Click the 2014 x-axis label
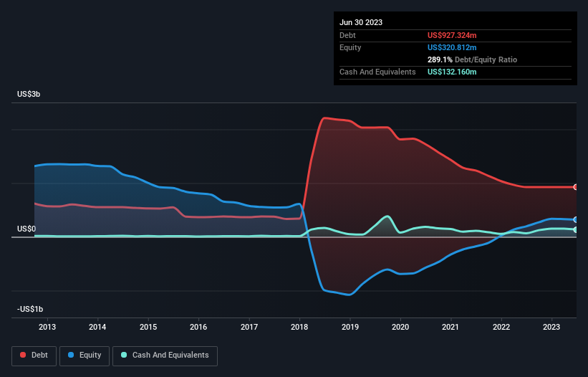The height and width of the screenshot is (377, 588). [97, 327]
